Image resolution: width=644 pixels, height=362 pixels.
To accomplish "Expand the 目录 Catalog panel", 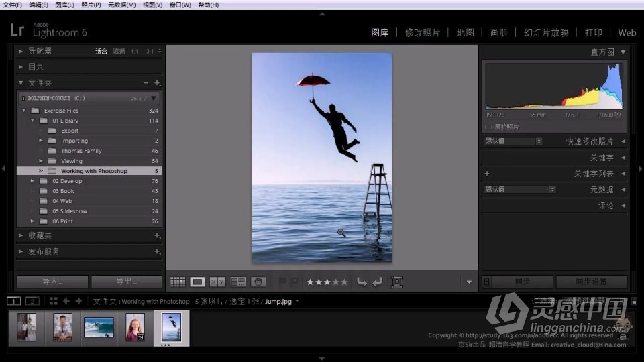I will click(21, 67).
